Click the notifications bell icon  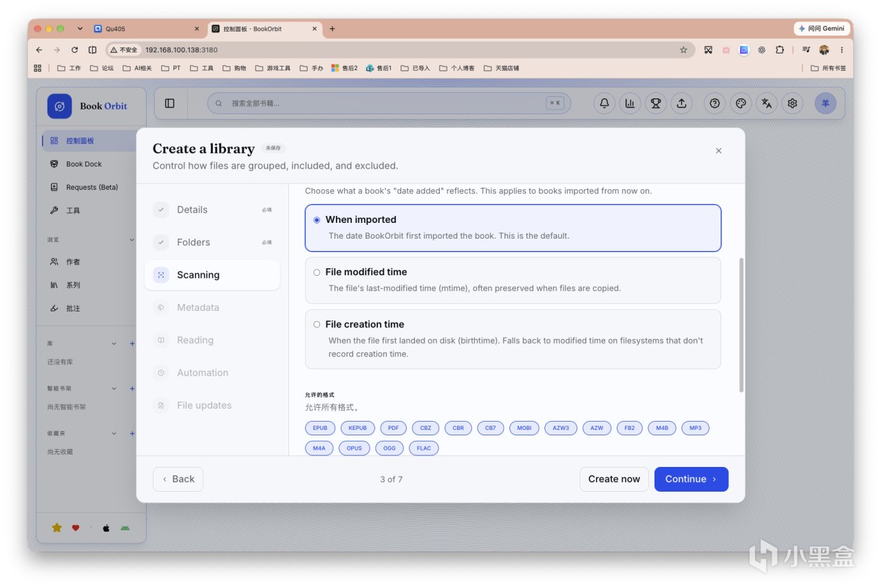(x=604, y=103)
